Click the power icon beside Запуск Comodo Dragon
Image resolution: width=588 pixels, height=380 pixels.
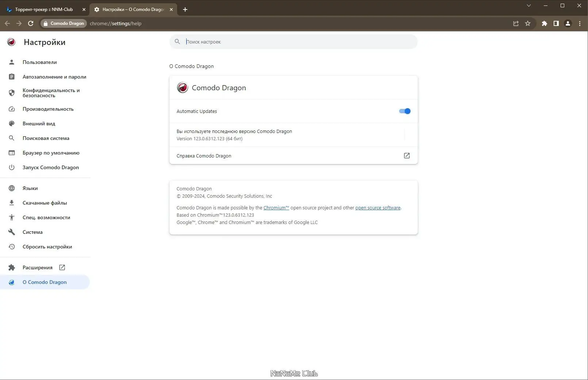12,167
